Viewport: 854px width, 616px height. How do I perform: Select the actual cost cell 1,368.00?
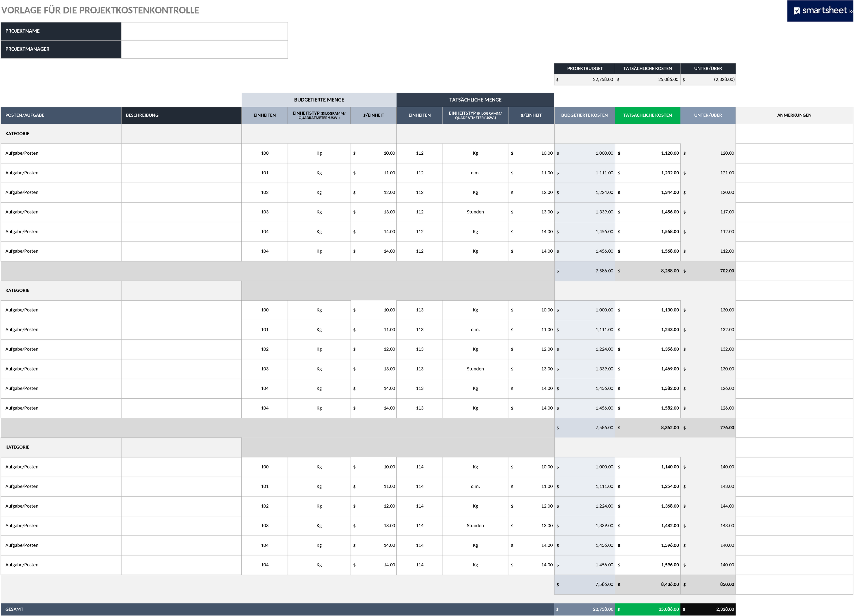click(x=648, y=506)
